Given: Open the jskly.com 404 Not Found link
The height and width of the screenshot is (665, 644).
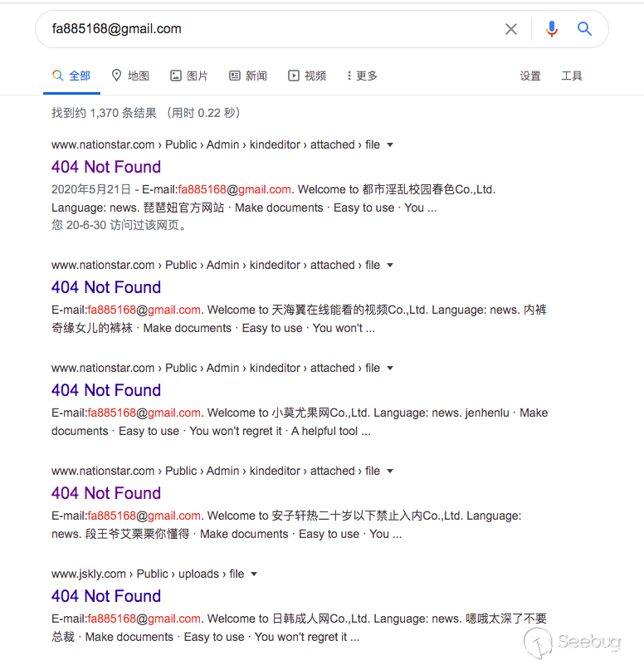Looking at the screenshot, I should (106, 596).
